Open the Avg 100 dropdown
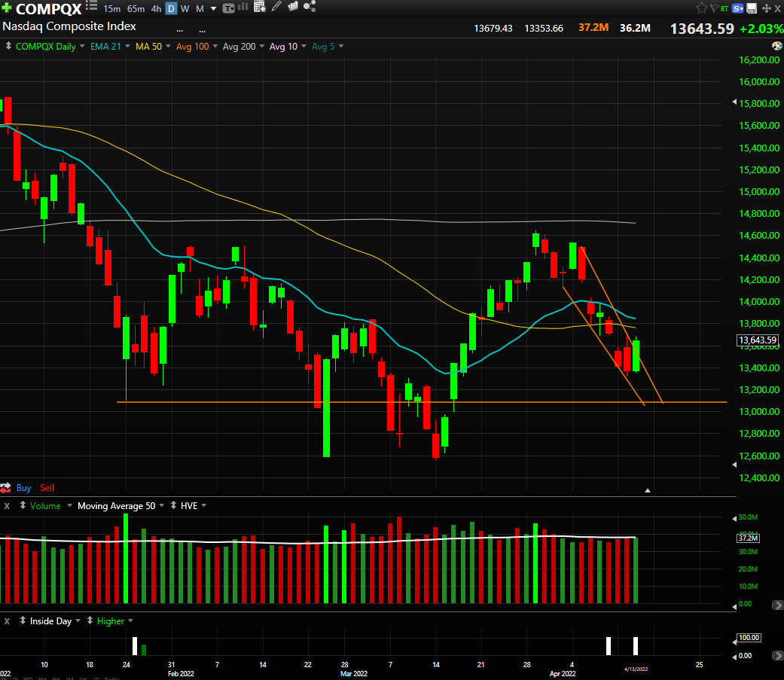 (x=215, y=46)
